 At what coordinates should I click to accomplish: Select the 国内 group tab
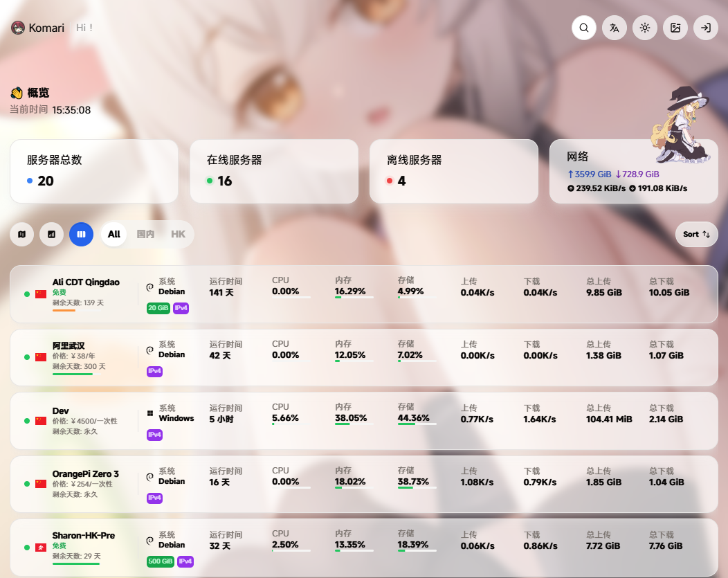(x=145, y=235)
